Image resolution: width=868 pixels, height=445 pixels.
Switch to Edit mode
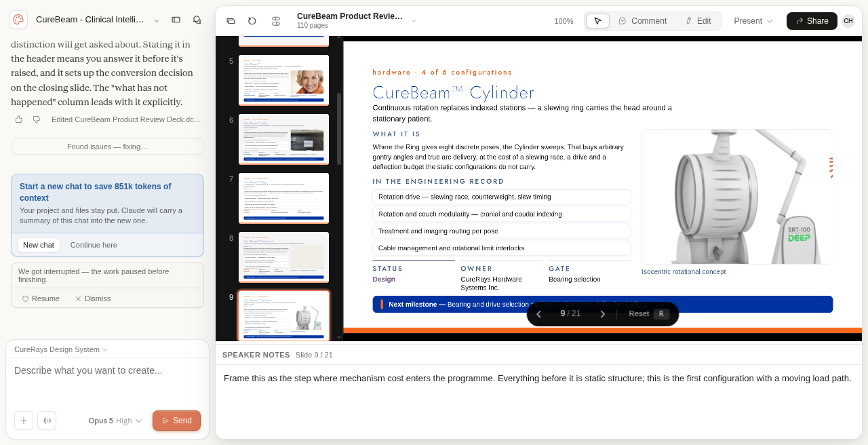(x=698, y=21)
